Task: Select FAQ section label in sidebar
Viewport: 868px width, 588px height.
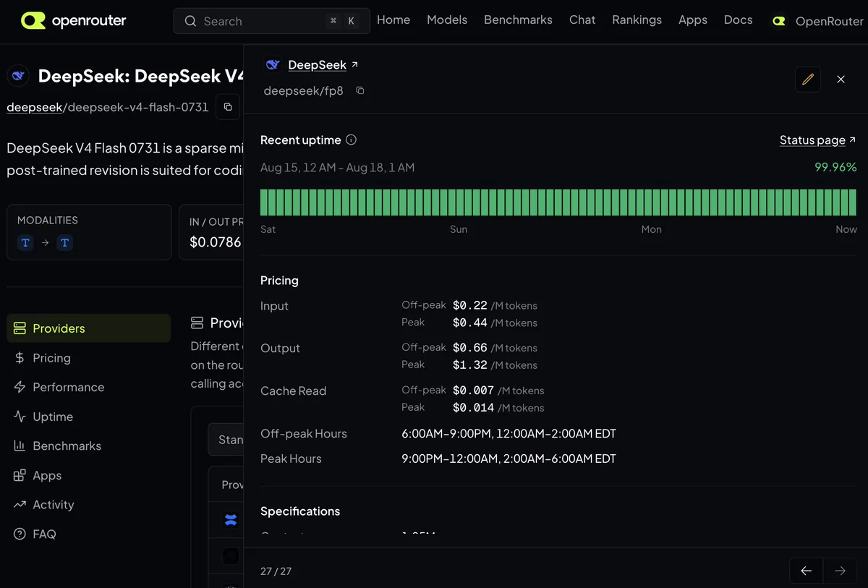Action: click(x=44, y=534)
